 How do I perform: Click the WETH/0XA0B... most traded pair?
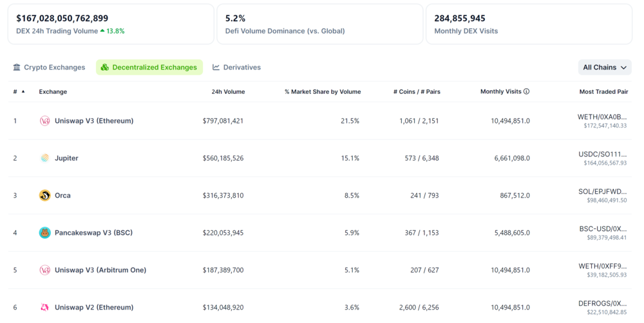tap(601, 117)
